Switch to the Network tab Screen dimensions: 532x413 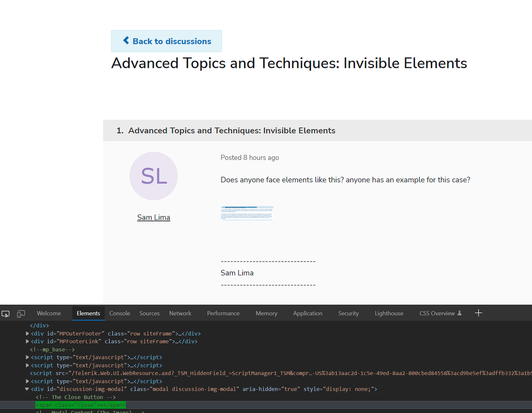click(180, 313)
